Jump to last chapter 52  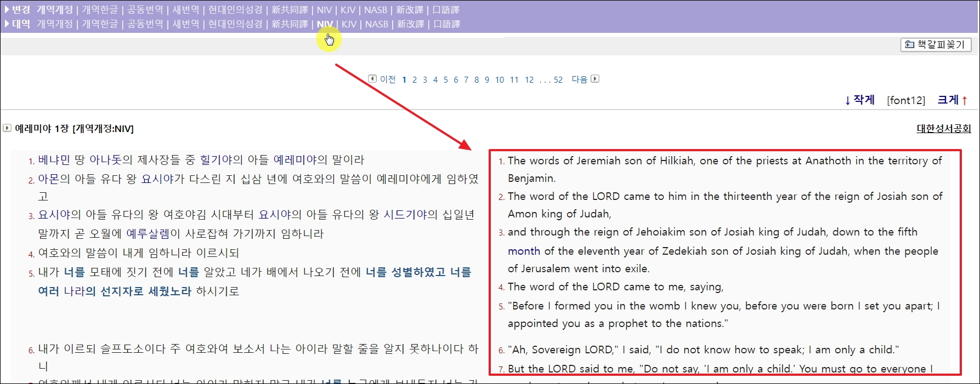pos(558,80)
